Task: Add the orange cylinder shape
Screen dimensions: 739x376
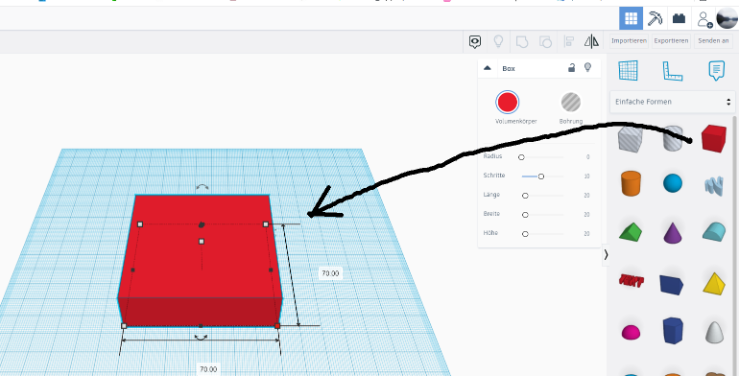Action: (x=631, y=183)
